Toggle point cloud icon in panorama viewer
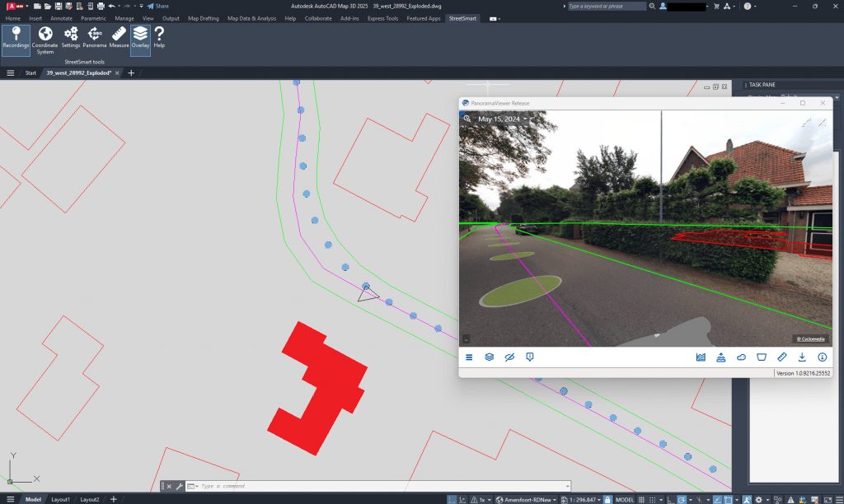The width and height of the screenshot is (844, 504). [x=741, y=357]
